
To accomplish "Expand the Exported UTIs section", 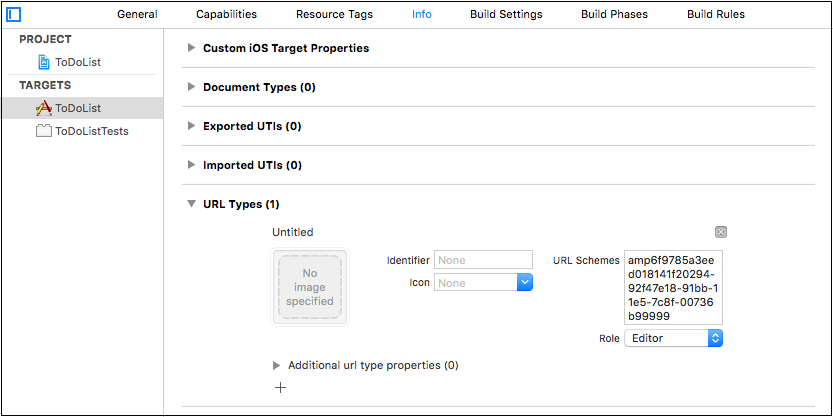I will [192, 126].
